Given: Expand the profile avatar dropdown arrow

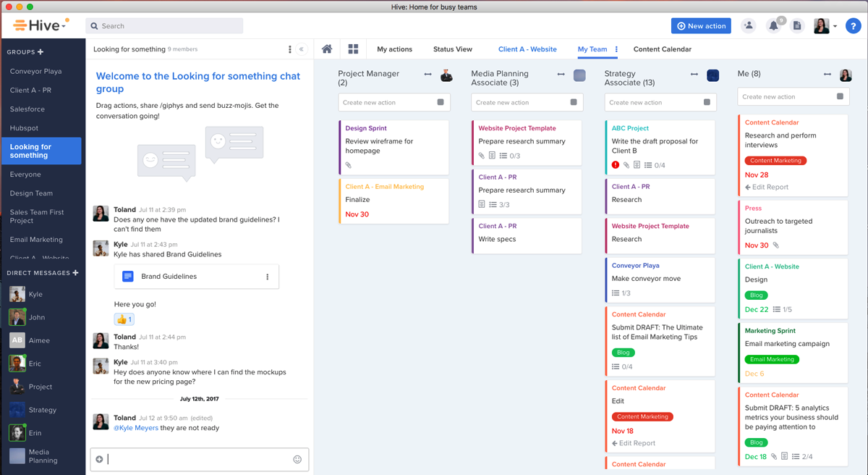Looking at the screenshot, I should [x=835, y=25].
